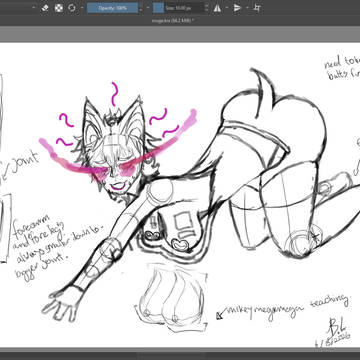Click the reload original preset icon
360x360 pixels.
72,8
